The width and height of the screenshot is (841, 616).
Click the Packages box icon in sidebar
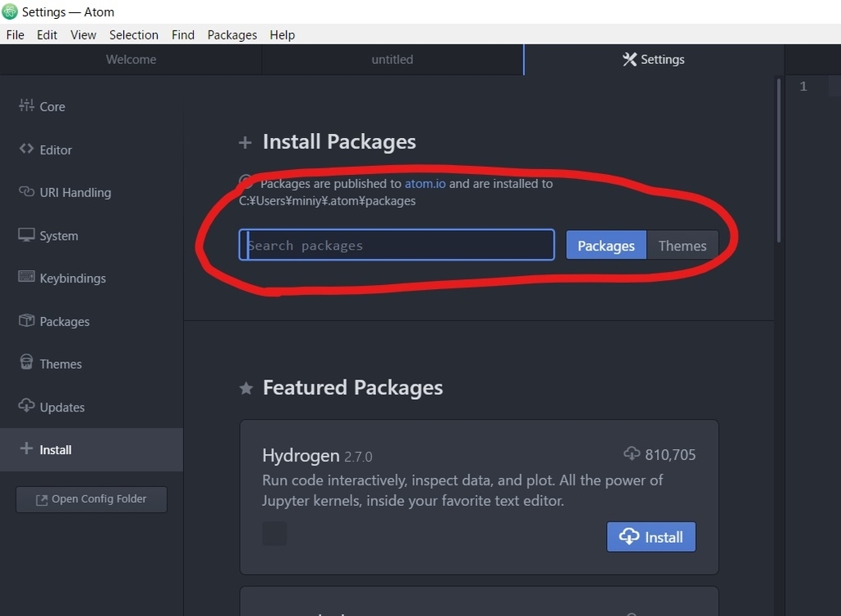click(26, 321)
